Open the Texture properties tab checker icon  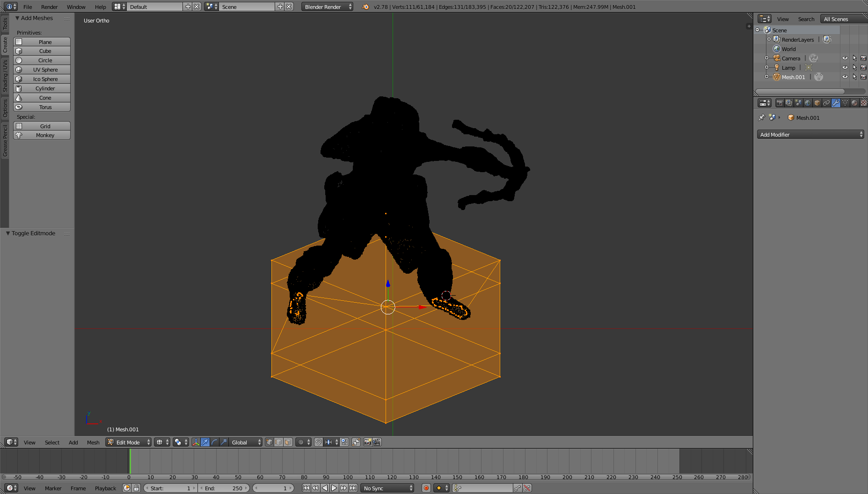pyautogui.click(x=864, y=103)
